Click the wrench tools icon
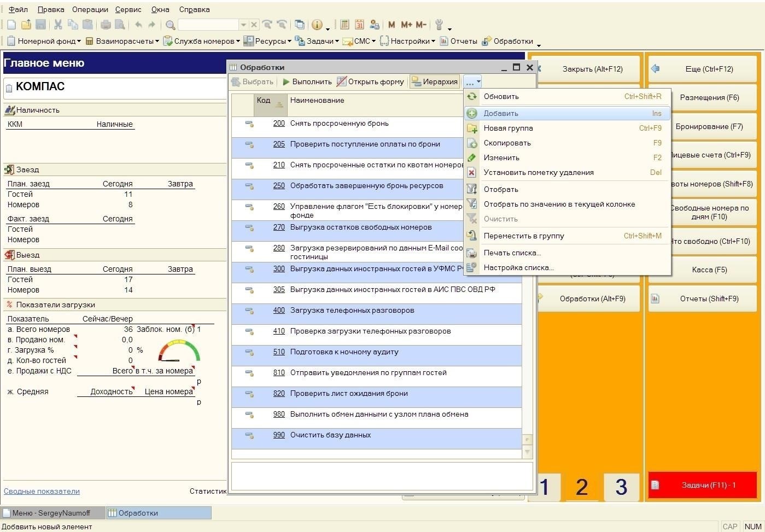The image size is (765, 532). 439,25
